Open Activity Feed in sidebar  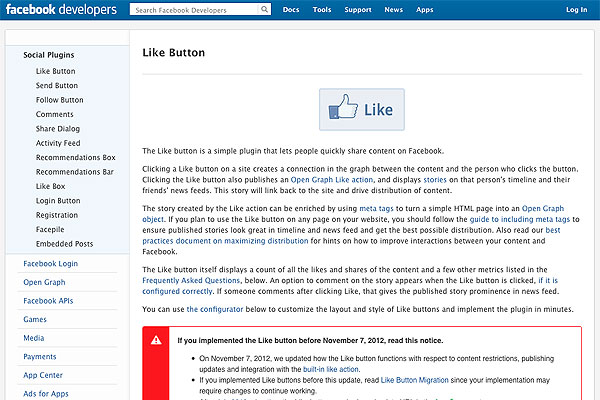pyautogui.click(x=58, y=143)
